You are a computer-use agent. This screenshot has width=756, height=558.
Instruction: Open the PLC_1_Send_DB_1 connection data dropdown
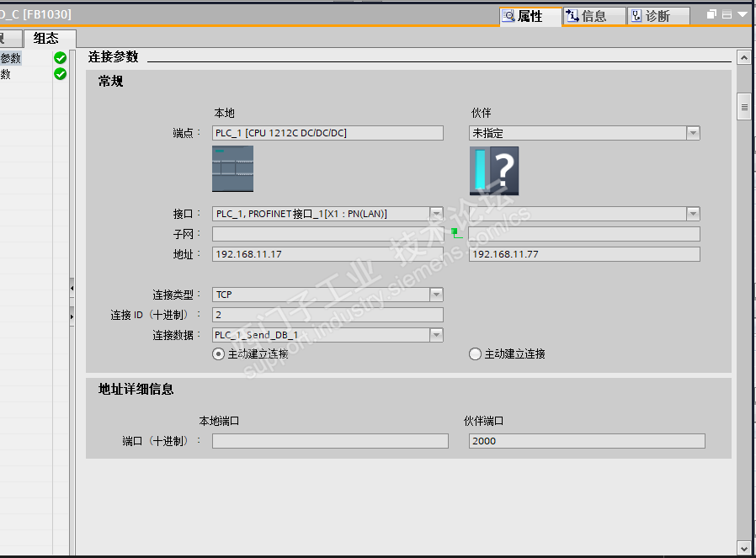coord(436,335)
